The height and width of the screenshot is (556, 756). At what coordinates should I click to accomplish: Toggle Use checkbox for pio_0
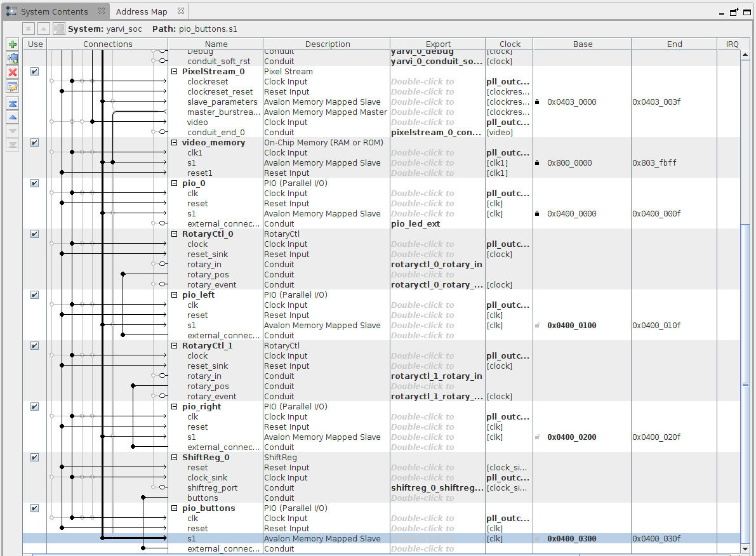tap(35, 183)
